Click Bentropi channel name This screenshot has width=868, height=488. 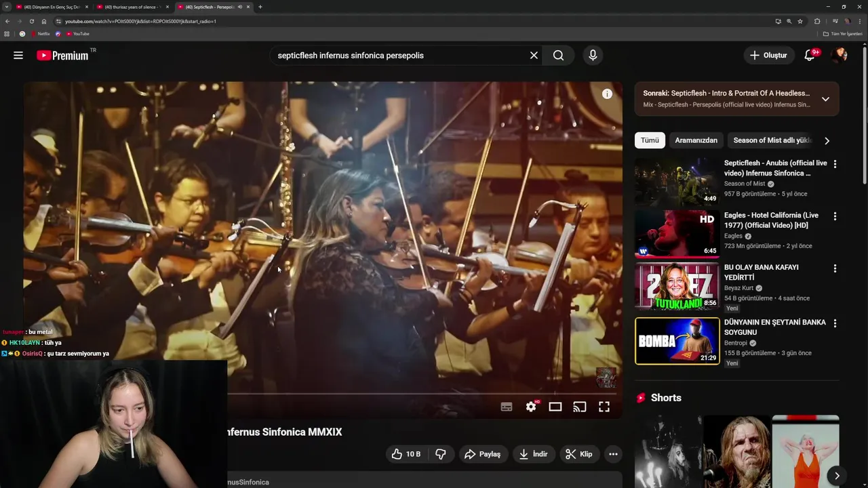(x=736, y=343)
